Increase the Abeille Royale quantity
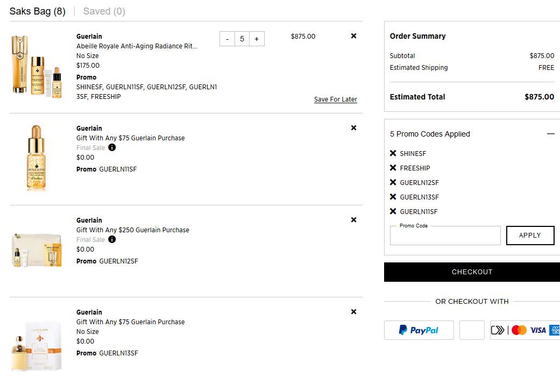This screenshot has height=392, width=560. click(x=257, y=39)
